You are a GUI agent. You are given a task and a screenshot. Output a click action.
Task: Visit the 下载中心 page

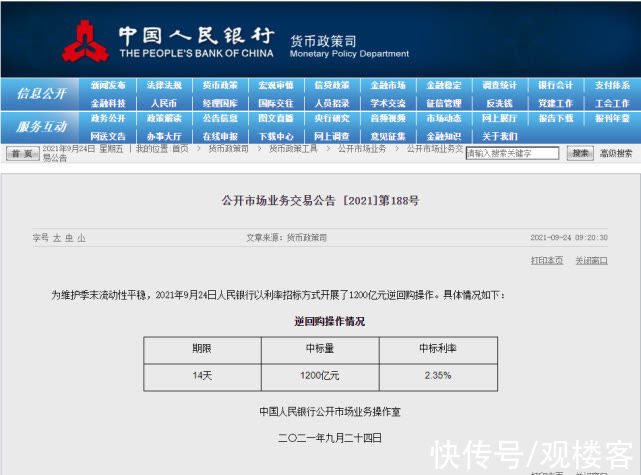click(x=276, y=136)
